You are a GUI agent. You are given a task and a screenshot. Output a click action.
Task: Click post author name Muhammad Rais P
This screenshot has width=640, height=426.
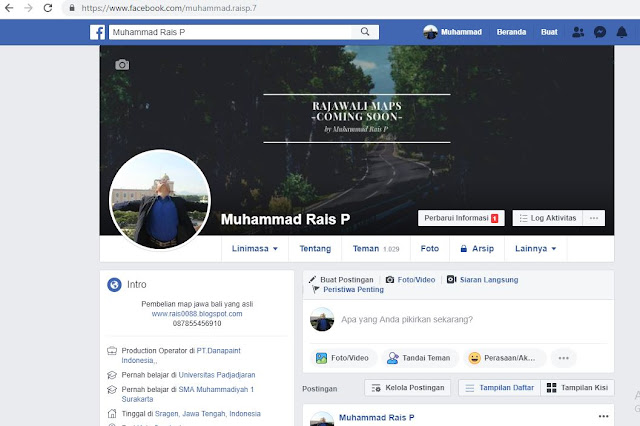click(x=376, y=417)
